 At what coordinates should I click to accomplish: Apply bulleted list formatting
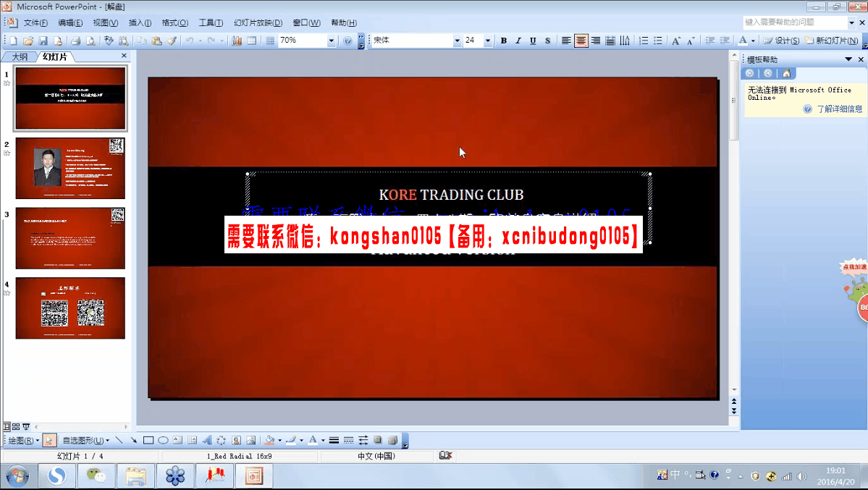657,41
